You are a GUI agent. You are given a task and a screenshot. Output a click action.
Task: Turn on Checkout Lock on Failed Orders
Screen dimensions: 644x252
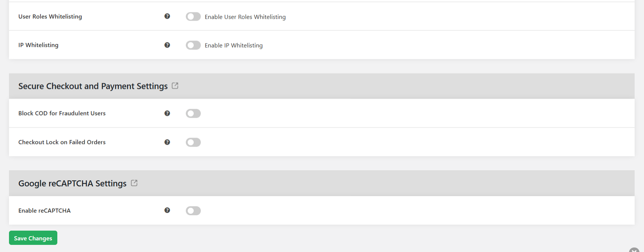pyautogui.click(x=193, y=142)
